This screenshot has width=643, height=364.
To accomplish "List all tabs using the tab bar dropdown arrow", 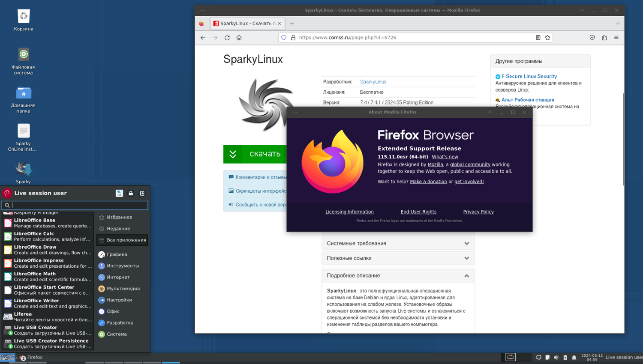I will click(617, 24).
